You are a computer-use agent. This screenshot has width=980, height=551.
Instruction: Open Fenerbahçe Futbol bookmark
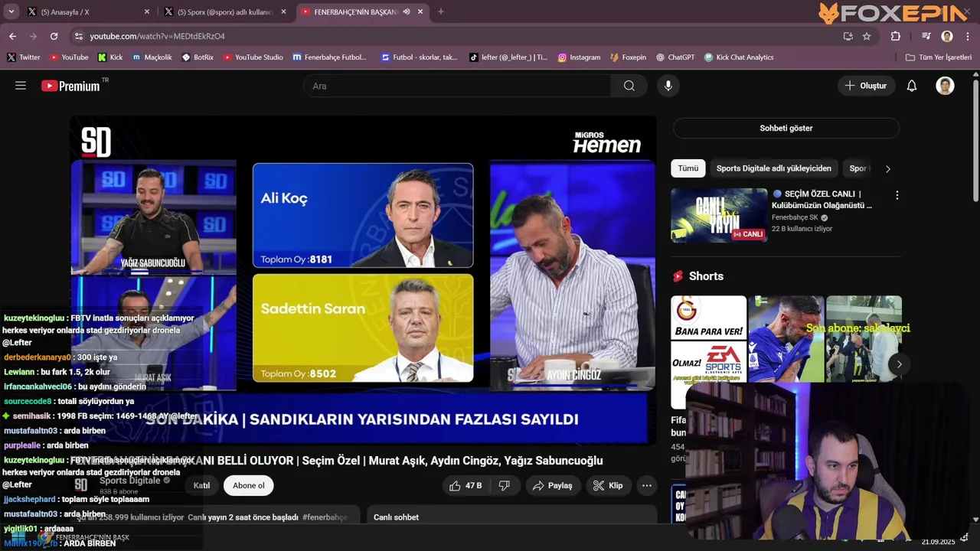click(330, 57)
